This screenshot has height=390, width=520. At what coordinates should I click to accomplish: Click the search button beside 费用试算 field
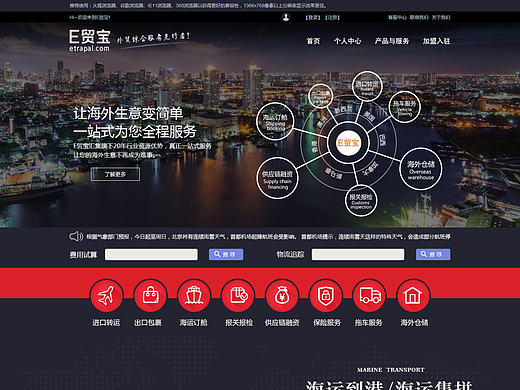(226, 254)
